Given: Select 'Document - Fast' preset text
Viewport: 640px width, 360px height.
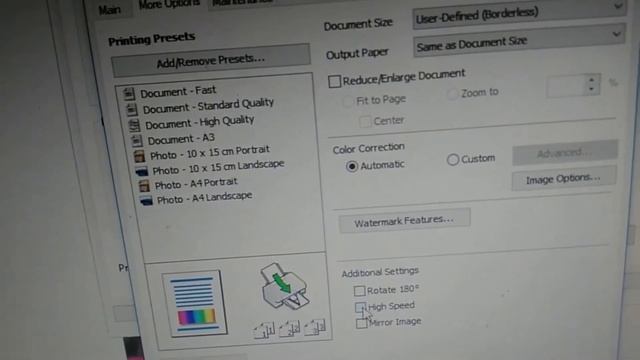Looking at the screenshot, I should coord(178,91).
